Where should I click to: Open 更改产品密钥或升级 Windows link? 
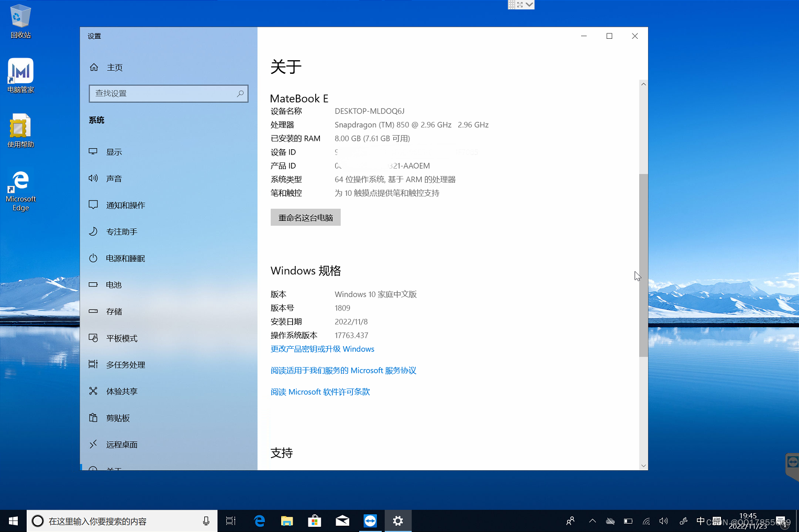pyautogui.click(x=323, y=349)
